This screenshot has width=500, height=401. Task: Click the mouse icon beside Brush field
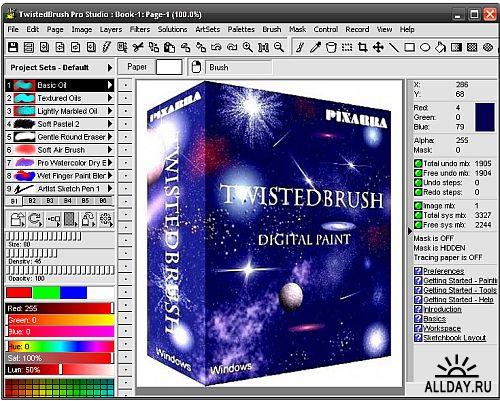pos(196,67)
